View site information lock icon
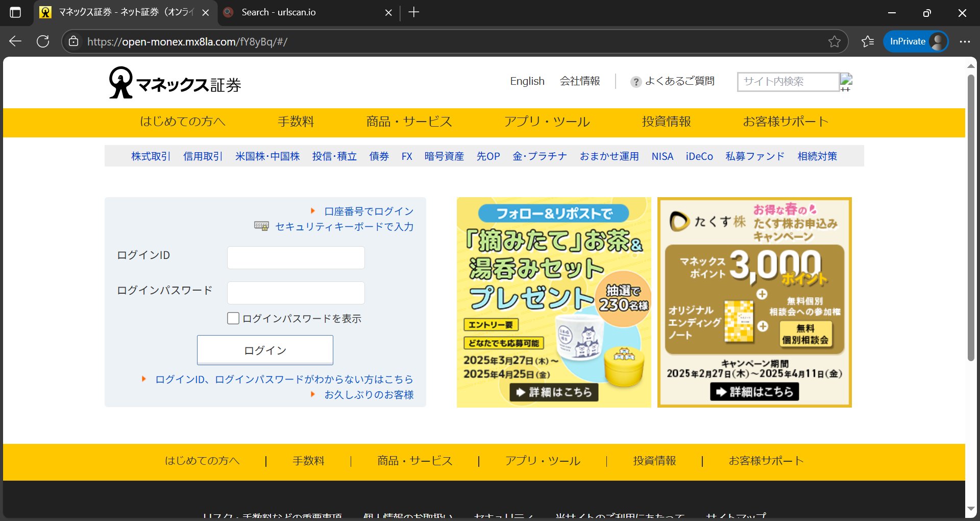Viewport: 980px width, 521px height. pos(73,41)
